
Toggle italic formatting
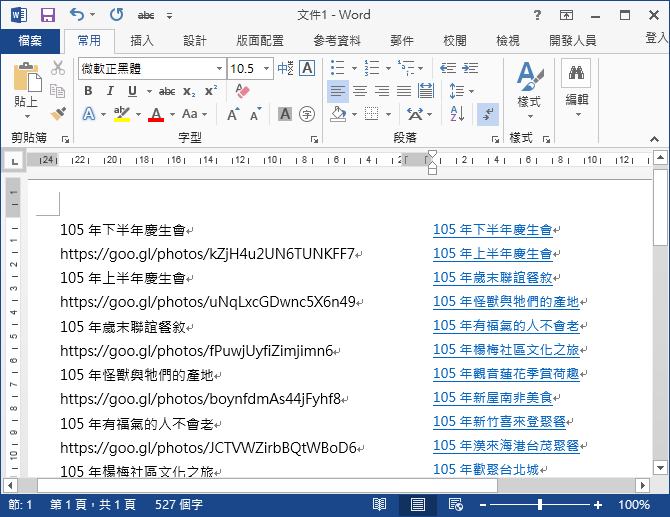pyautogui.click(x=110, y=91)
